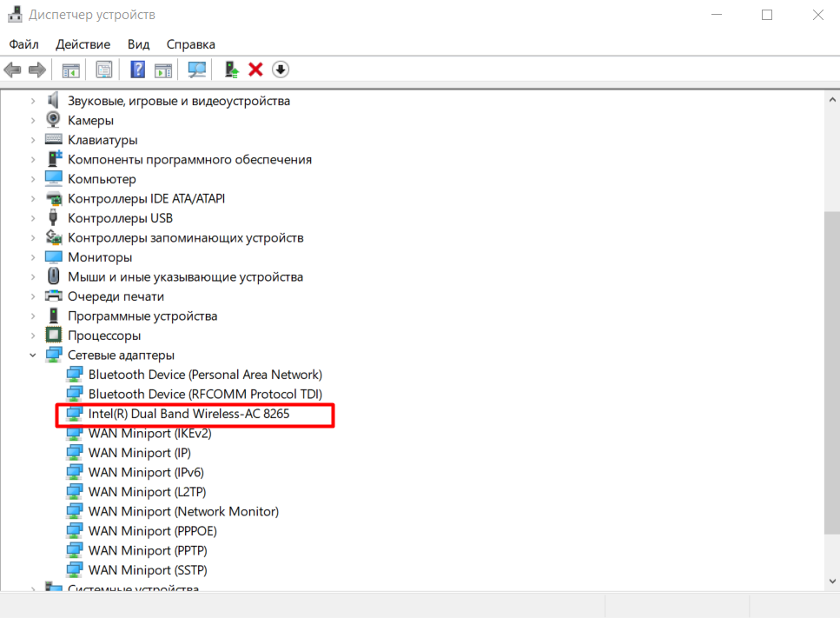Click the icon for WAN Miniport (SSTP)
The image size is (840, 618).
75,569
